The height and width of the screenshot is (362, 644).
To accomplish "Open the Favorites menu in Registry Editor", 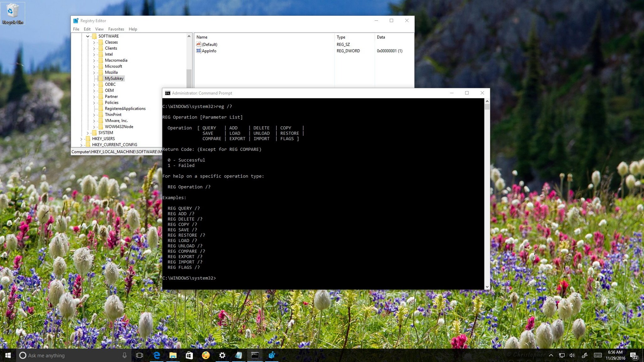I will (116, 29).
